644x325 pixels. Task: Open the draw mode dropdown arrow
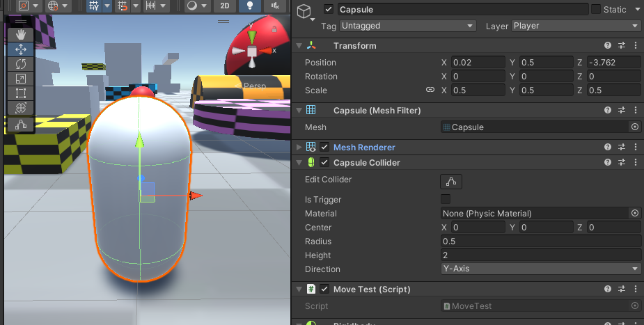pos(204,6)
